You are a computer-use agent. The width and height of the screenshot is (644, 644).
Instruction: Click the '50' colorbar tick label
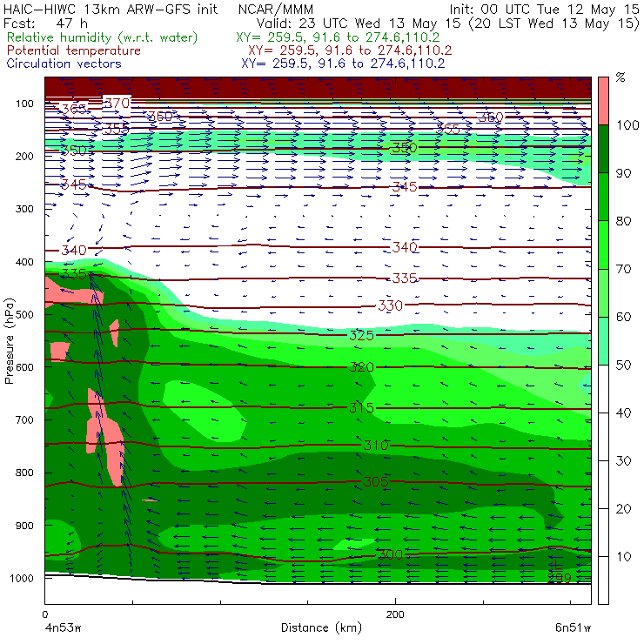623,366
